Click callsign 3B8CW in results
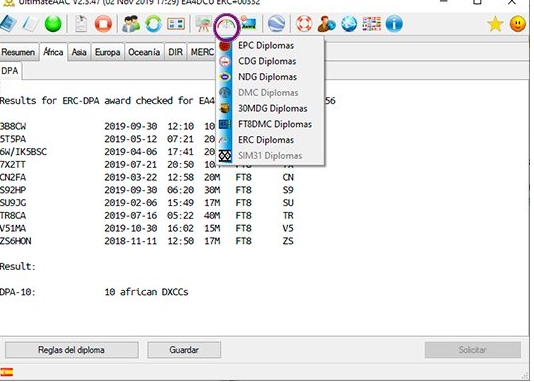 click(x=13, y=126)
